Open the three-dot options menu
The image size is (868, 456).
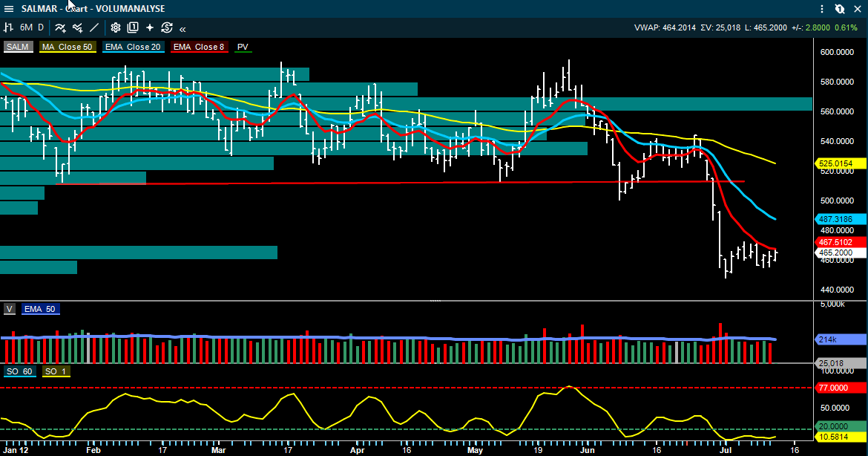(822, 9)
